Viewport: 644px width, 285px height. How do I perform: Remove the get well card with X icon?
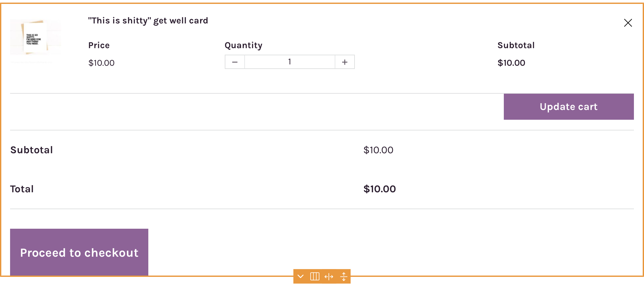[x=628, y=23]
